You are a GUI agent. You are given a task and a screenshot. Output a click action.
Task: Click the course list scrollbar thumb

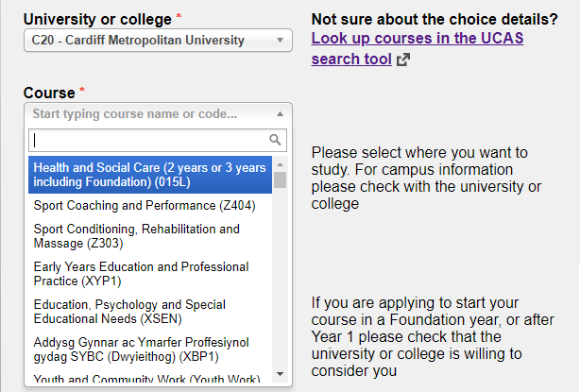[x=280, y=180]
